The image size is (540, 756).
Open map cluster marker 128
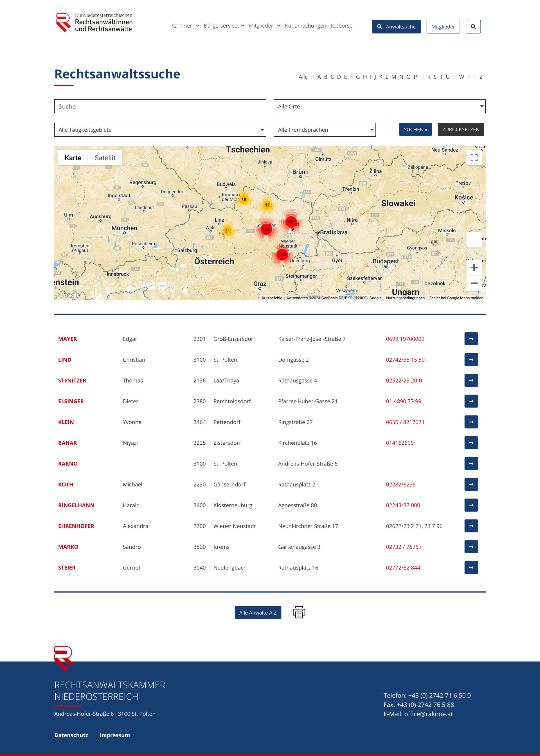click(266, 229)
